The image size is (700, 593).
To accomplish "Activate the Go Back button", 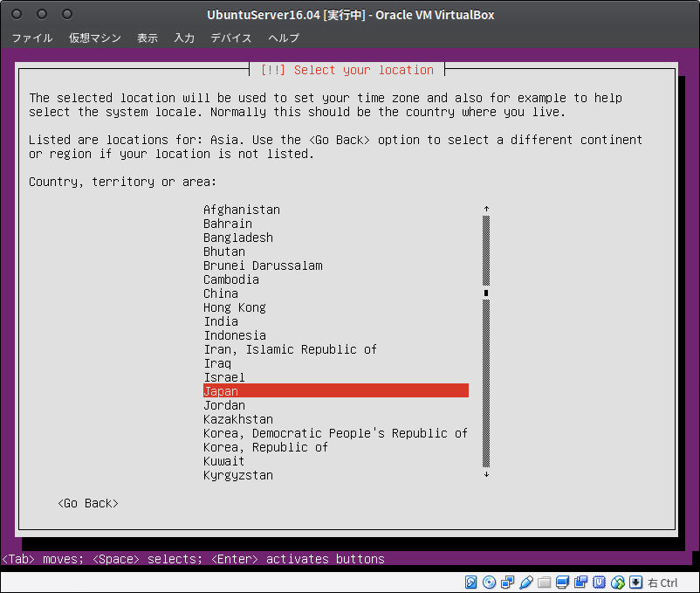I will coord(88,503).
